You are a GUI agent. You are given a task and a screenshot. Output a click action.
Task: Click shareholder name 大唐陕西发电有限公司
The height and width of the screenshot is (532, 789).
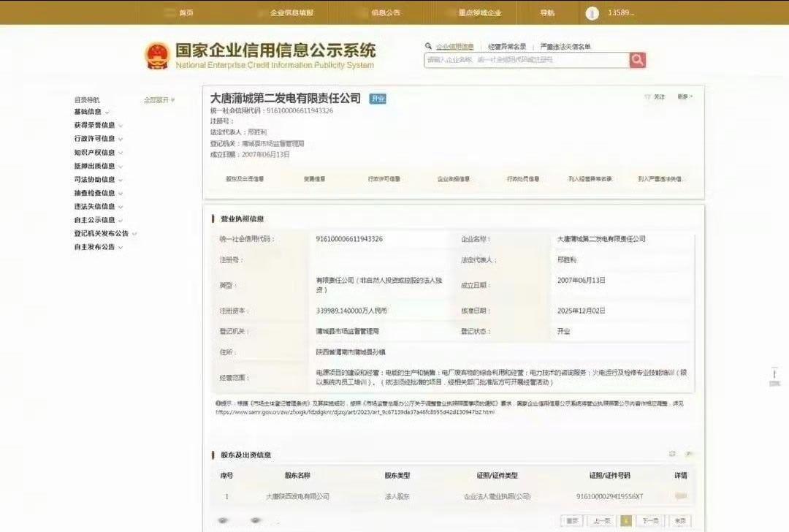(297, 496)
